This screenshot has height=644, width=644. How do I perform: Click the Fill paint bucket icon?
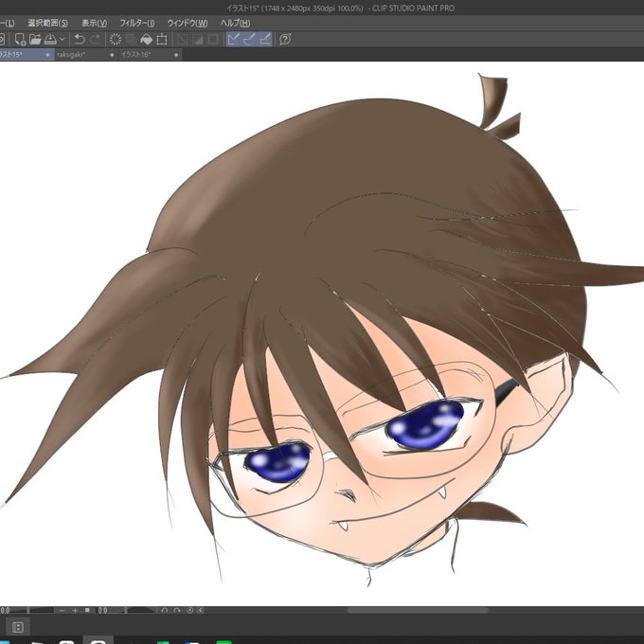click(146, 40)
